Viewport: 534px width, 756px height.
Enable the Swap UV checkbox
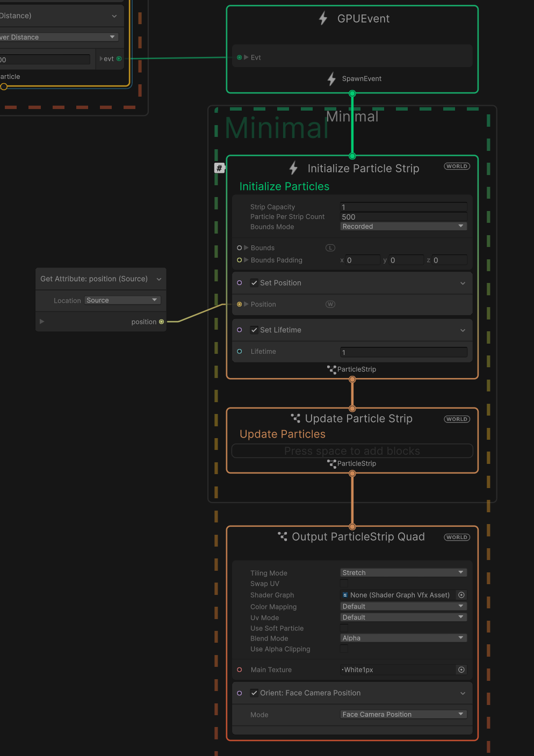click(344, 584)
